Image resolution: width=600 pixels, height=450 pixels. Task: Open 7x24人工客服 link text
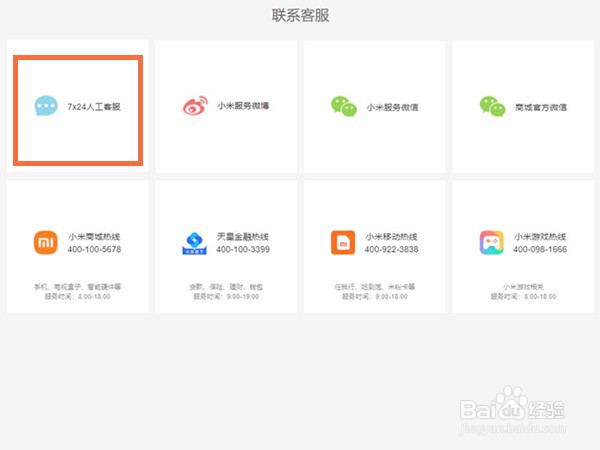94,107
